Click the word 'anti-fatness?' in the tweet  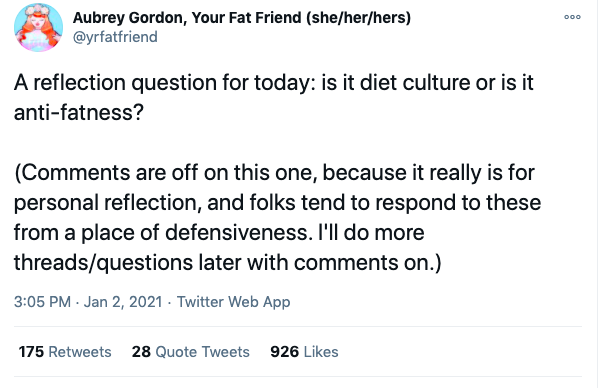[x=79, y=113]
